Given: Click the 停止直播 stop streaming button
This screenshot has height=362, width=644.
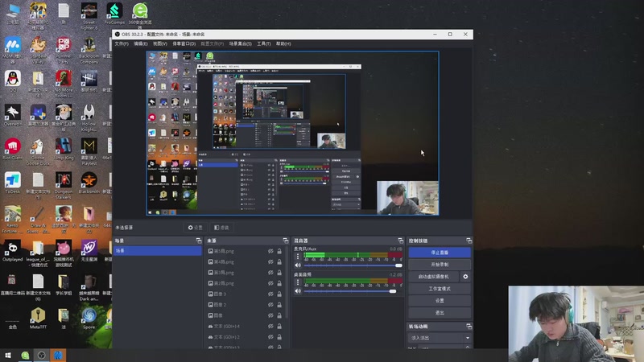Looking at the screenshot, I should (440, 253).
